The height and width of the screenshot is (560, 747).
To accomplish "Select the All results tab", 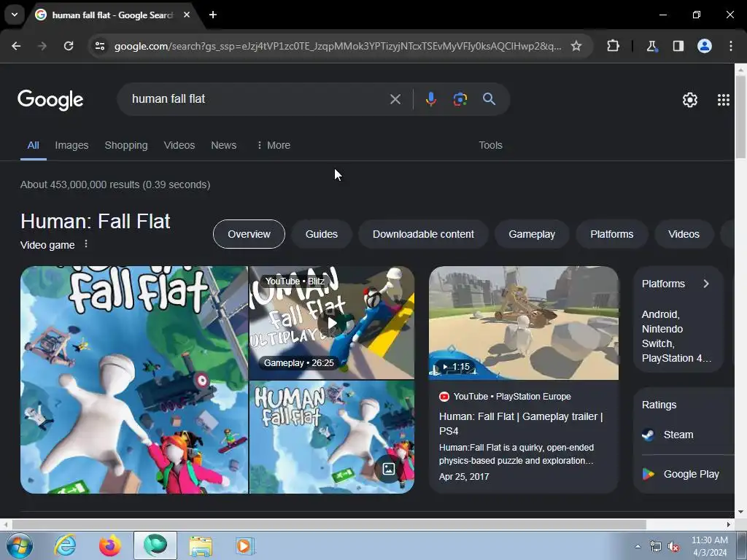I will [33, 145].
